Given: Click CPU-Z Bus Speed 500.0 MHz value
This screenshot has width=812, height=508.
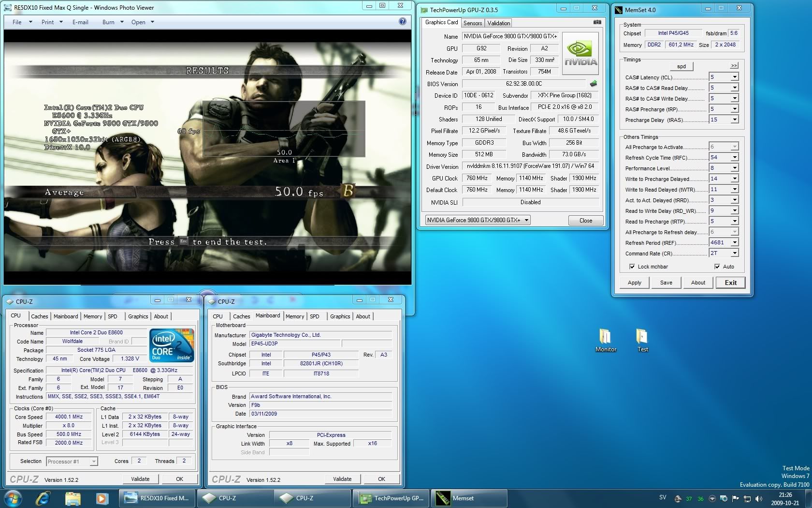Looking at the screenshot, I should 69,434.
